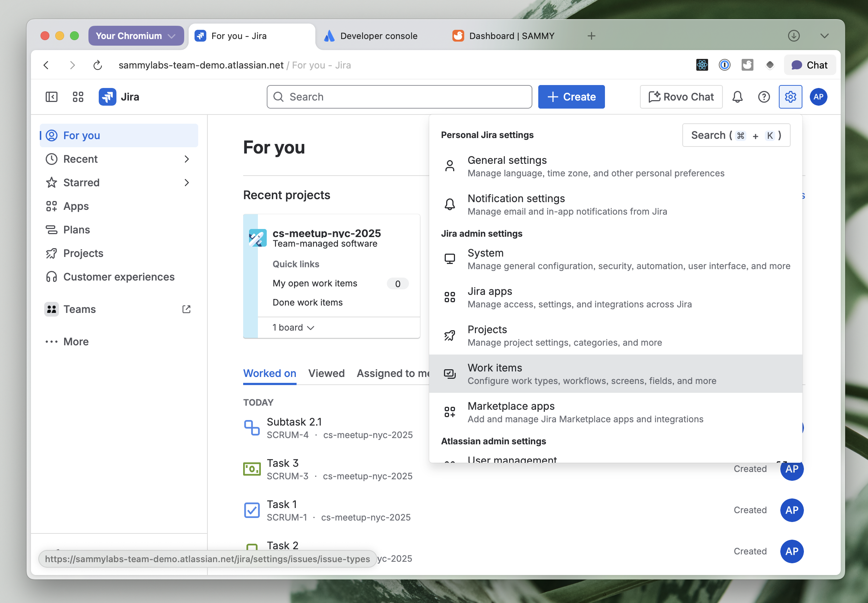Expand the Starred sidebar chevron
The width and height of the screenshot is (868, 603).
tap(186, 183)
